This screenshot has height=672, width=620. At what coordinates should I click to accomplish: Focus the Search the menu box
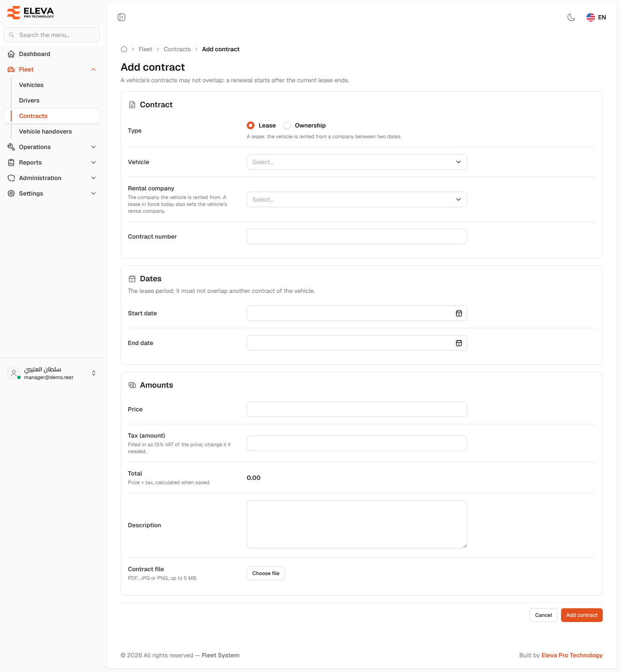(52, 35)
